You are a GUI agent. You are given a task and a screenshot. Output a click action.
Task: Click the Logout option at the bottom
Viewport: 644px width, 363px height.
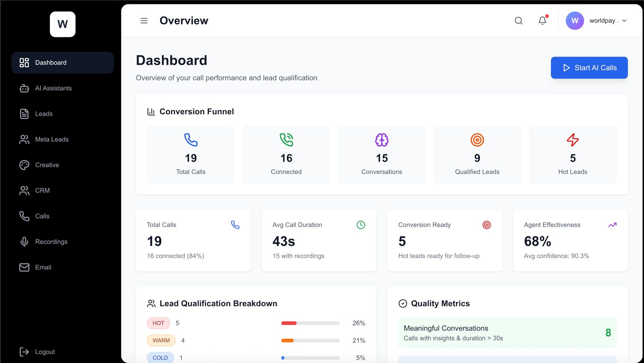[x=45, y=351]
